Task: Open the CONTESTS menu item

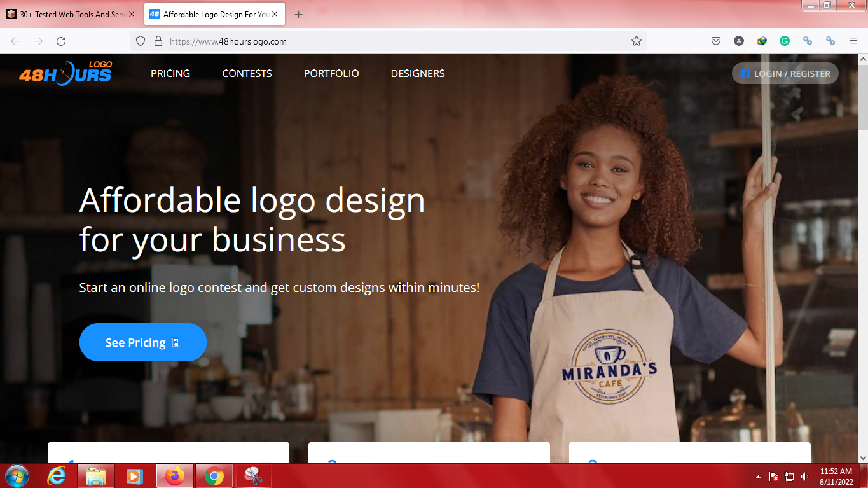Action: tap(247, 73)
